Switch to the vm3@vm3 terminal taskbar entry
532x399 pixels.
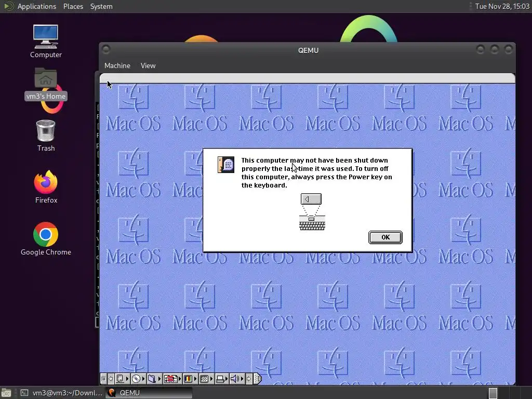coord(61,393)
